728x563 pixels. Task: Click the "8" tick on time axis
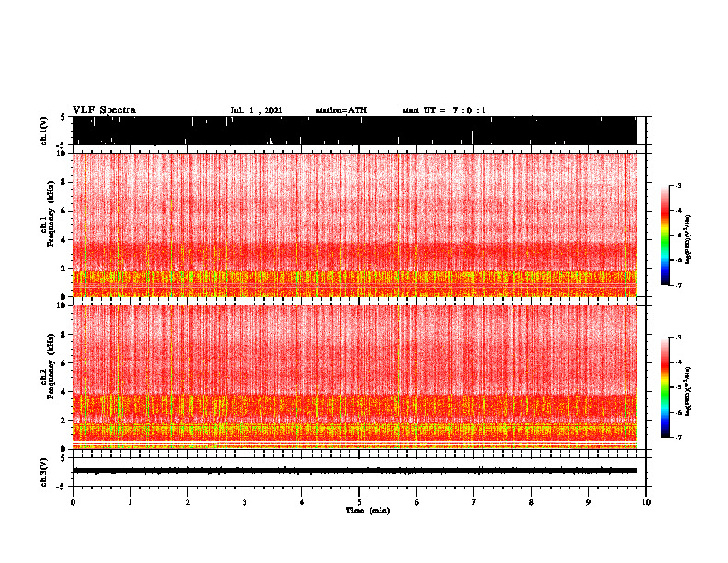click(531, 502)
